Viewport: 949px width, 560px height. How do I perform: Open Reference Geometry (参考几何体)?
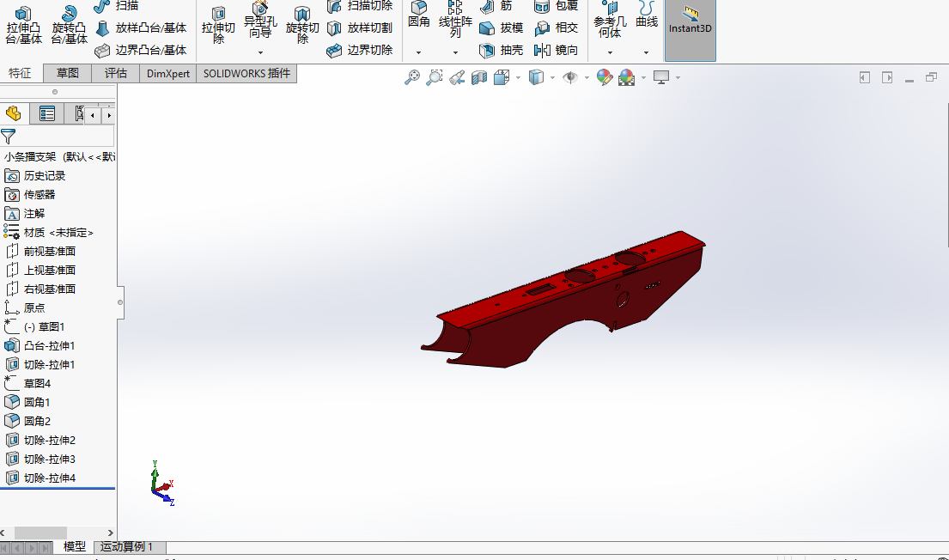coord(610,20)
